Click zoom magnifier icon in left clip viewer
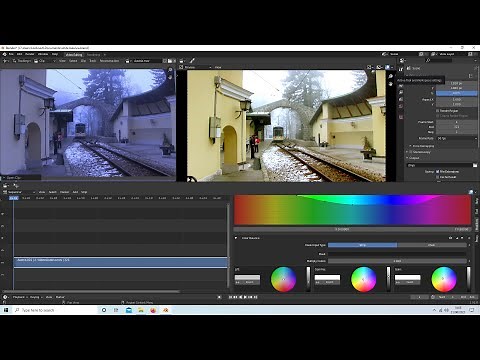The height and width of the screenshot is (360, 480). point(170,70)
